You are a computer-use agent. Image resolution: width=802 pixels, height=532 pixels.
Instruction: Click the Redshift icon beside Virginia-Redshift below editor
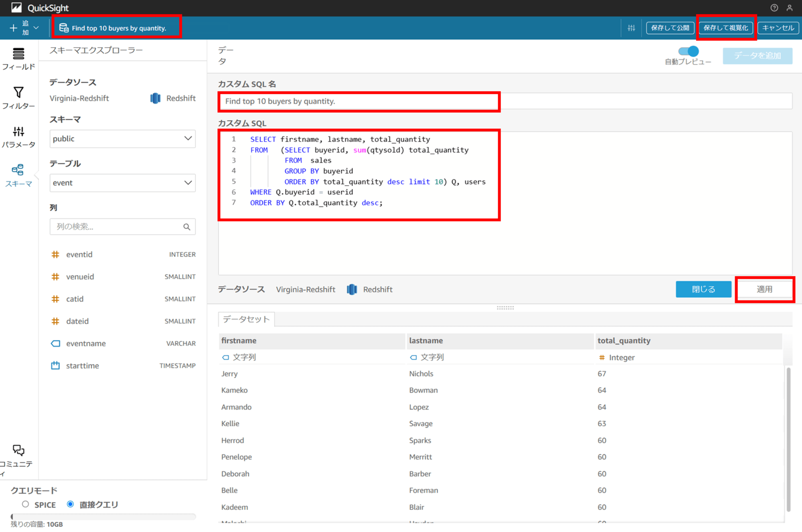pos(352,289)
